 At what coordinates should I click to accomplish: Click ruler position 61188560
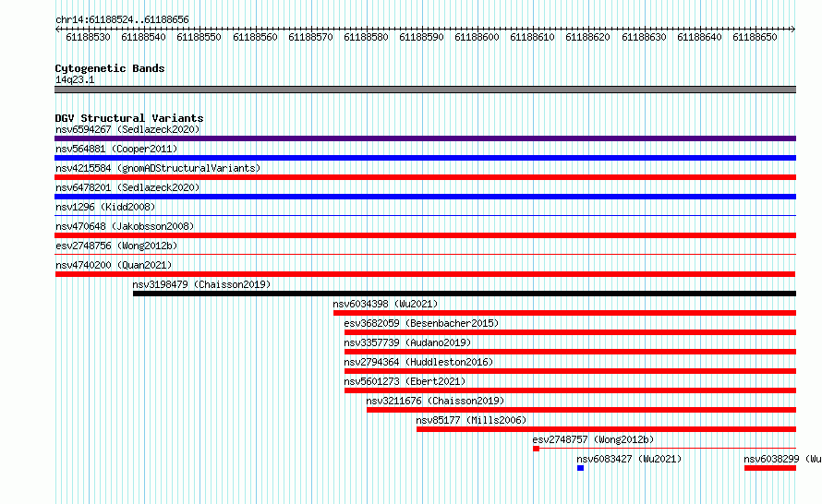coord(255,37)
